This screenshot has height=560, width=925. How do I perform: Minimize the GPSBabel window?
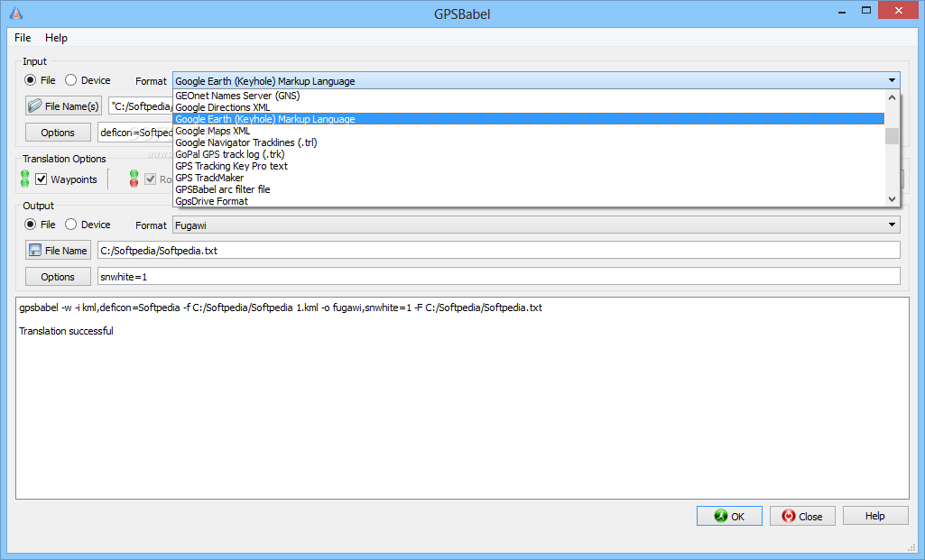(x=842, y=11)
